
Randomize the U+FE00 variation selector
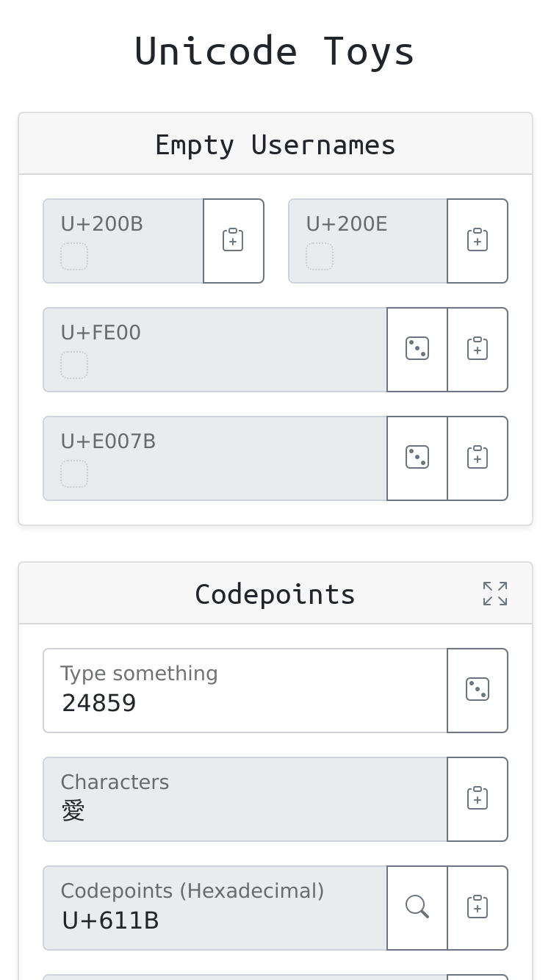[417, 350]
